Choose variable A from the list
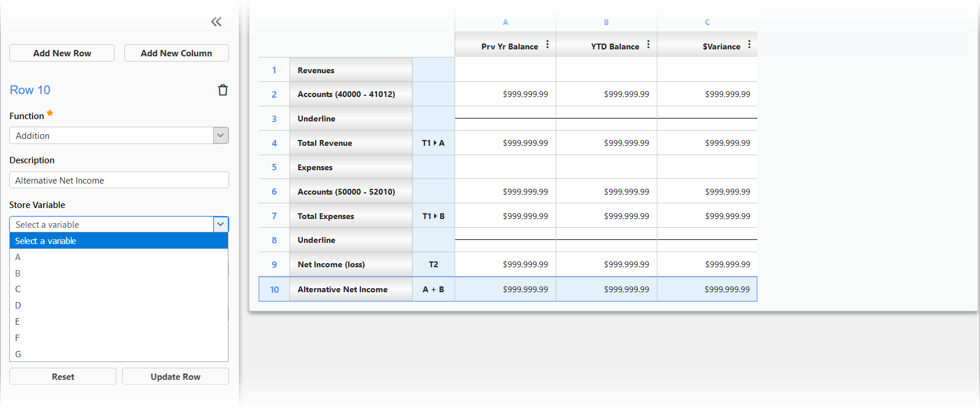The height and width of the screenshot is (409, 980). point(119,257)
